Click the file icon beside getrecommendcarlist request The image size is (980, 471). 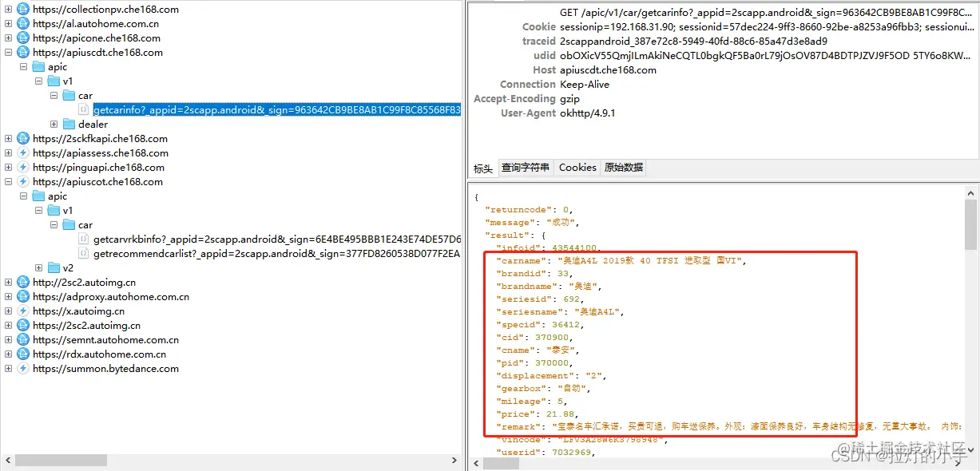[x=83, y=254]
